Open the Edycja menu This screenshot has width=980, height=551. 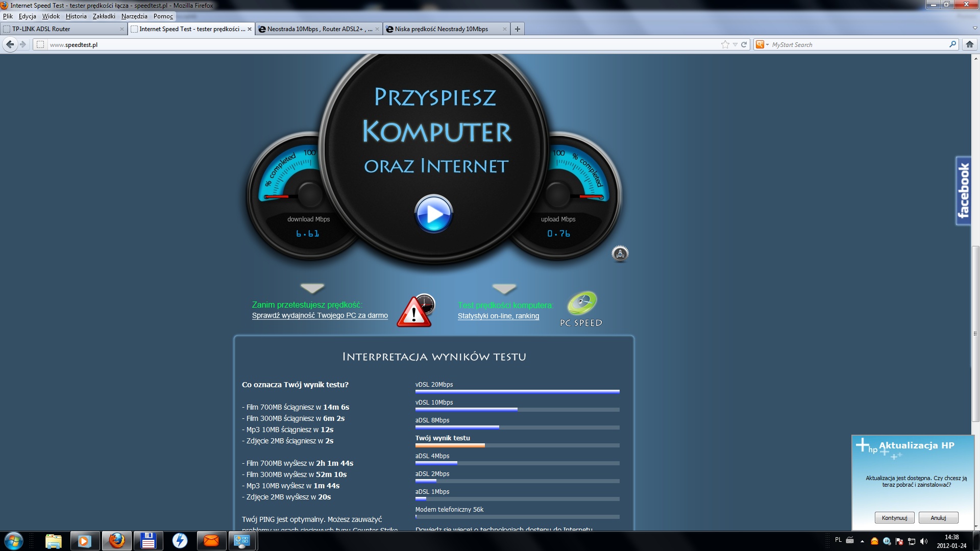click(28, 16)
